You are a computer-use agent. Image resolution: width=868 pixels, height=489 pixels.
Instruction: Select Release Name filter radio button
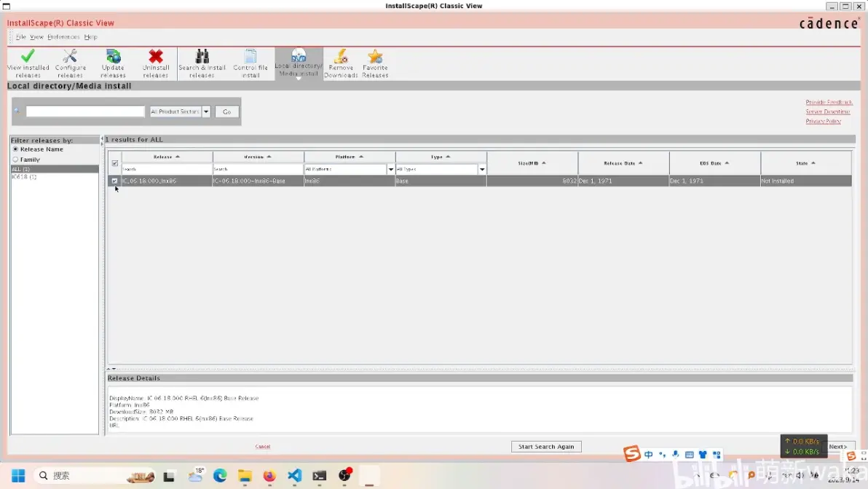(x=15, y=149)
